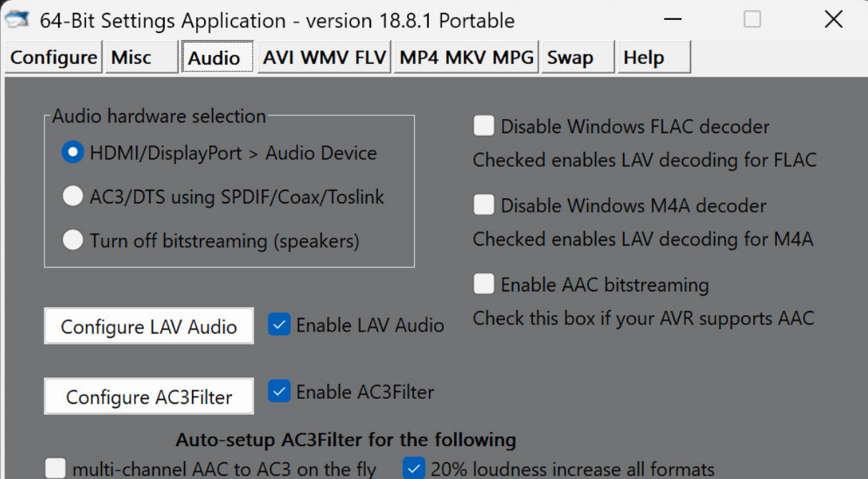
Task: Select HDMI/DisplayPort Audio Device option
Action: 72,153
